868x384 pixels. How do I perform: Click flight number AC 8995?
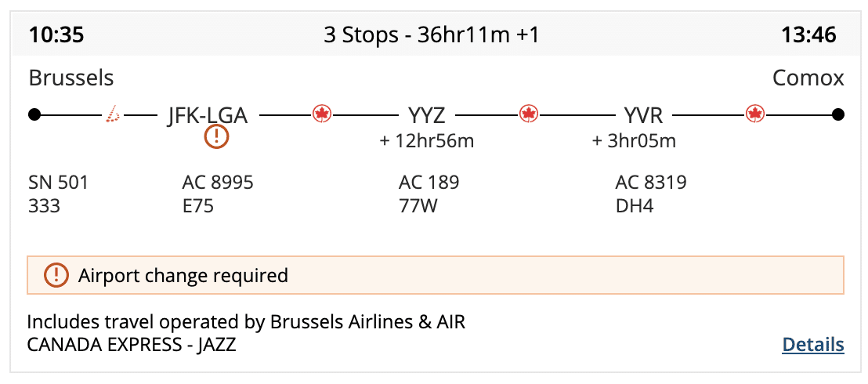tap(218, 183)
